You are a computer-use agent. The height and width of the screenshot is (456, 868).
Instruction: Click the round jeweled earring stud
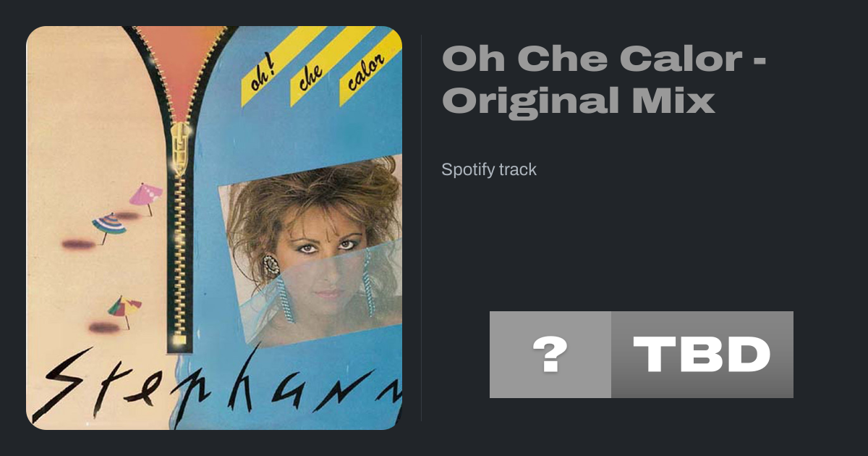point(271,265)
